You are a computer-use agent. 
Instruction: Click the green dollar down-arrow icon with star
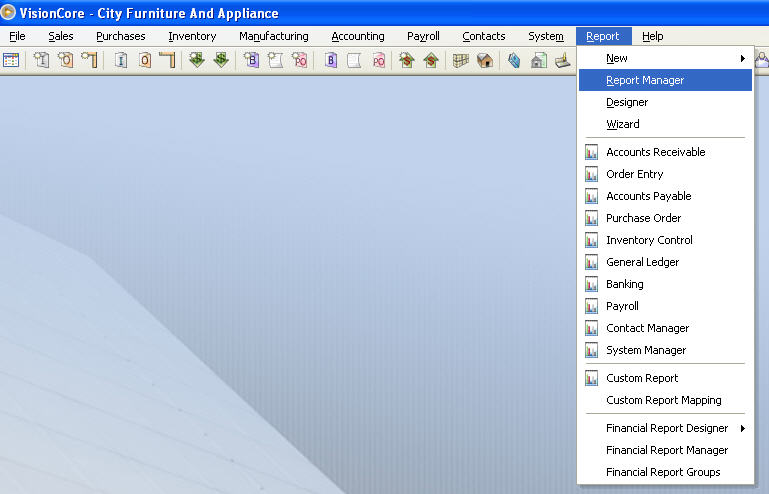pyautogui.click(x=197, y=60)
